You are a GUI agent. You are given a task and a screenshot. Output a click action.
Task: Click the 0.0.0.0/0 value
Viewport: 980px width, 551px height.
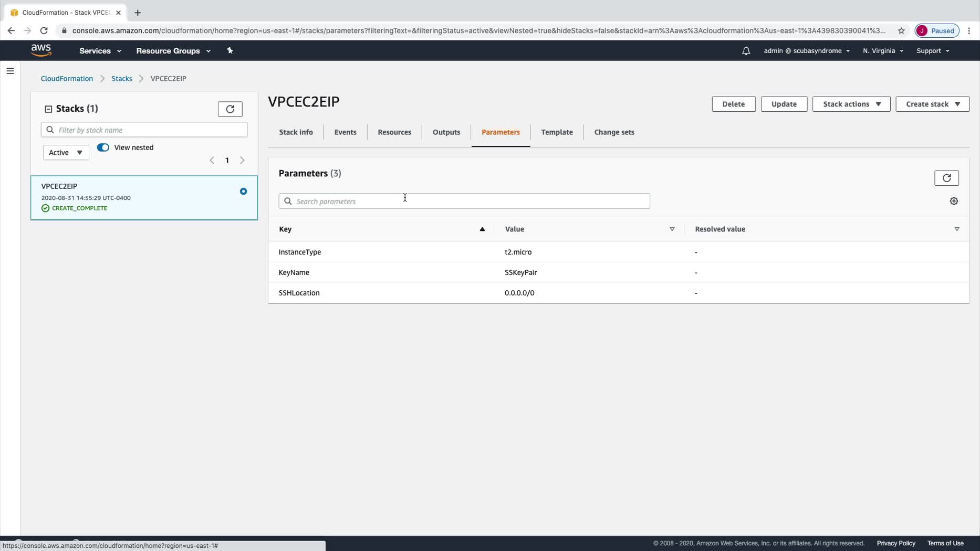519,293
